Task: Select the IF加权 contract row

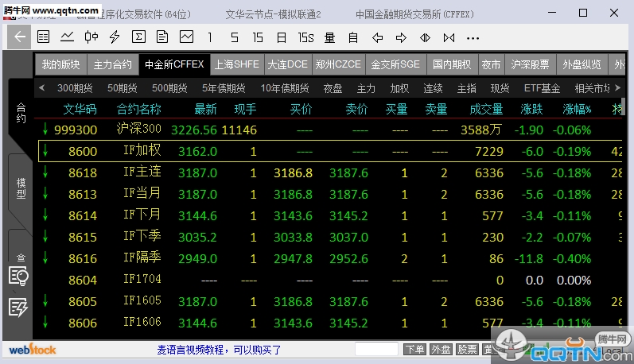Action: click(x=329, y=151)
